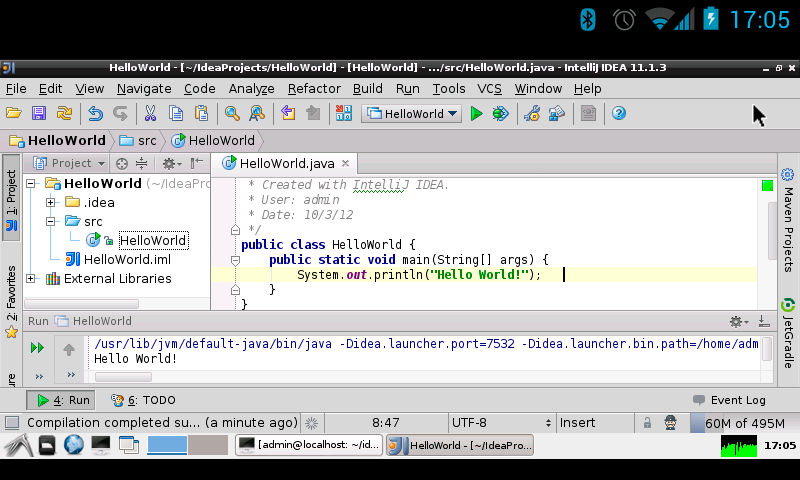Click the green code analysis status square

pos(767,186)
